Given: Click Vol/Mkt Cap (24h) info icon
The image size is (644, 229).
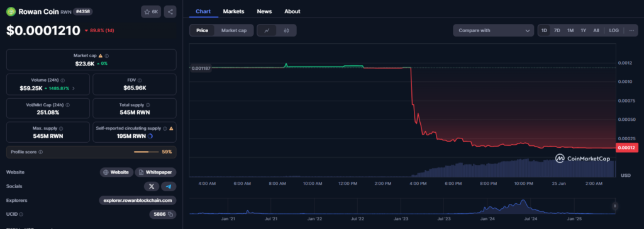Looking at the screenshot, I should tap(69, 105).
